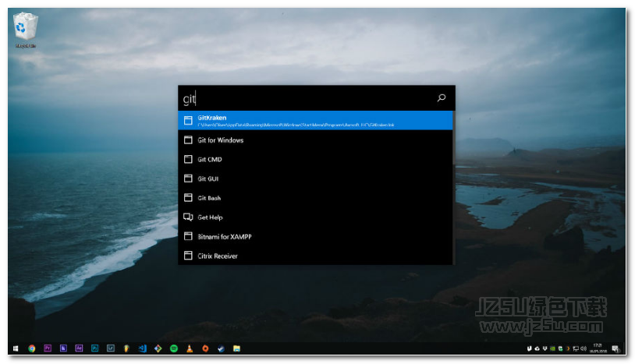Launch Git Bash from the results

315,198
